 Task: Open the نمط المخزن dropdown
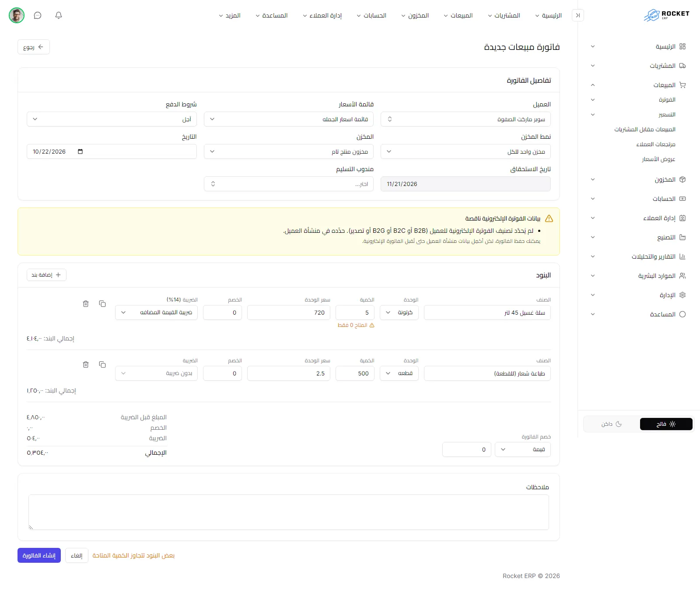(465, 151)
